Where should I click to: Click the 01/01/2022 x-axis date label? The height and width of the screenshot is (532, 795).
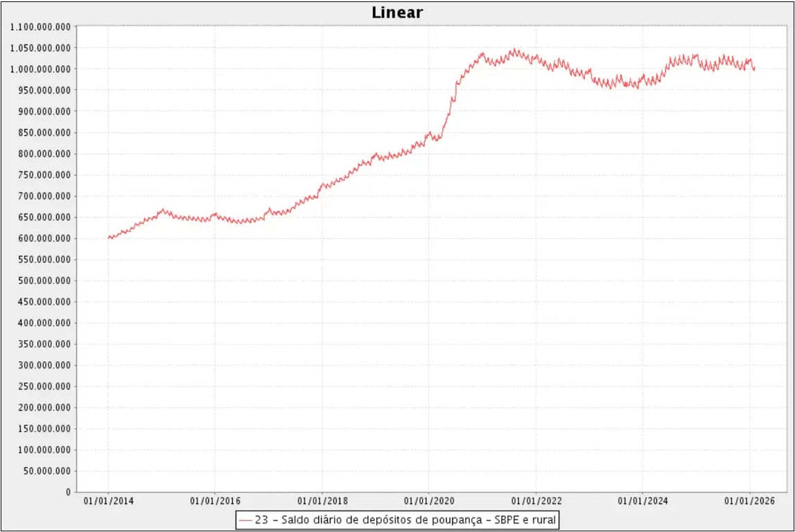coord(535,500)
